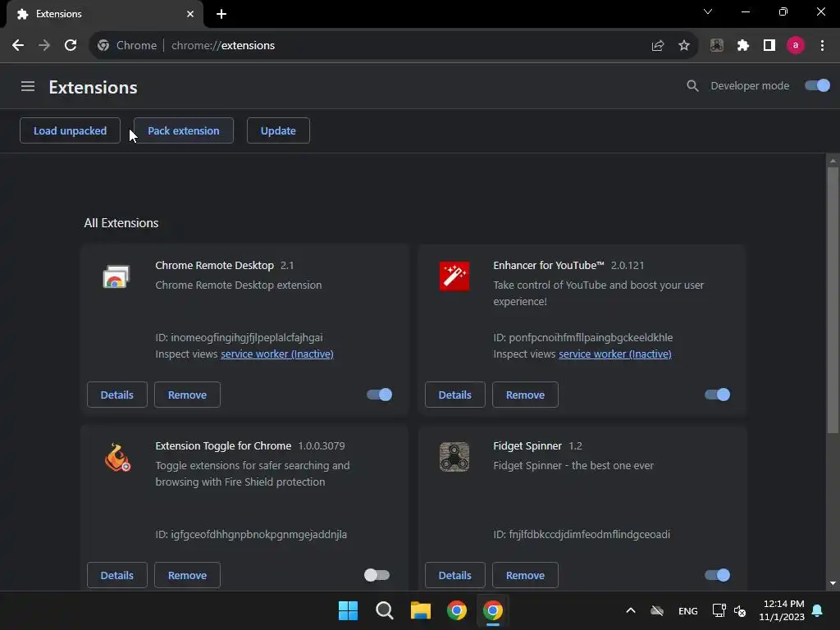840x630 pixels.
Task: Remove Fidget Spinner extension
Action: pos(525,575)
